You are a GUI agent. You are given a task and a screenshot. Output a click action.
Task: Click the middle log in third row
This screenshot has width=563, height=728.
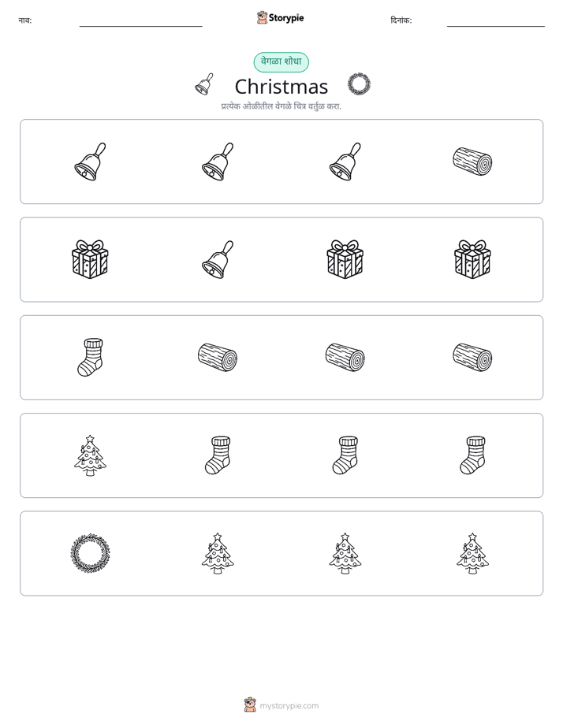(345, 358)
